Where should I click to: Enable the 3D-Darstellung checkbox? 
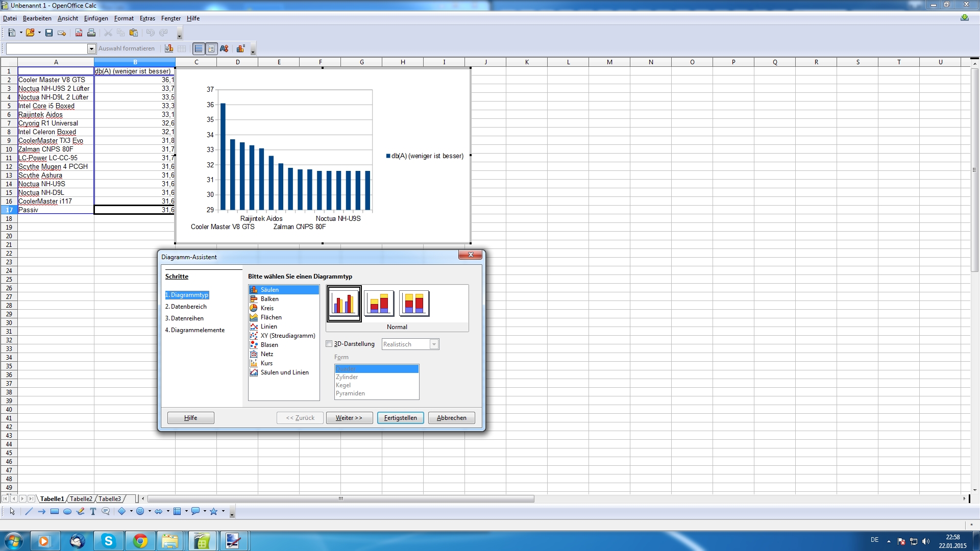(329, 344)
